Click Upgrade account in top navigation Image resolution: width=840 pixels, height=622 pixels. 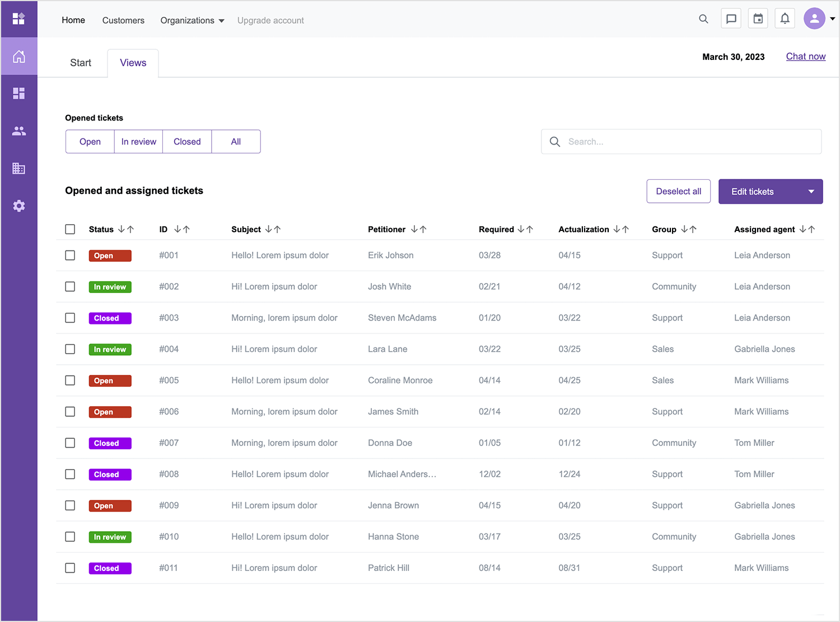(x=270, y=20)
